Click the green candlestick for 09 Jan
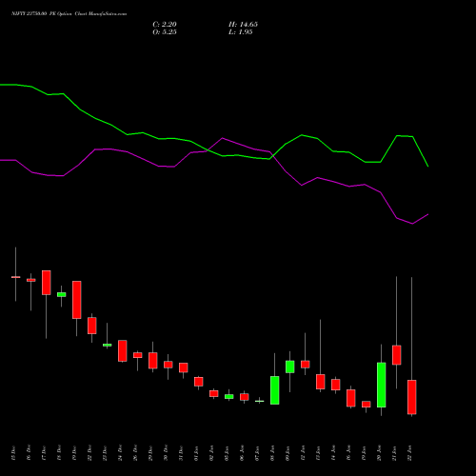The height and width of the screenshot is (476, 476). [290, 367]
